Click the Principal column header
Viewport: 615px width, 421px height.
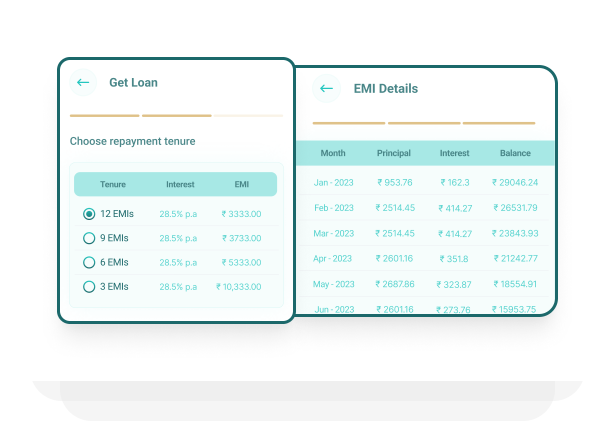394,153
